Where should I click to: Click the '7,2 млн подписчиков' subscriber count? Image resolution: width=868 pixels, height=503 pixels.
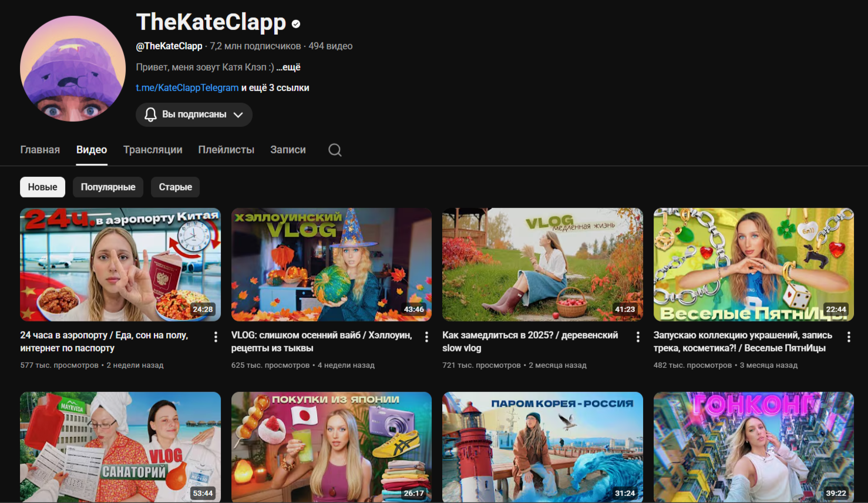pyautogui.click(x=255, y=46)
